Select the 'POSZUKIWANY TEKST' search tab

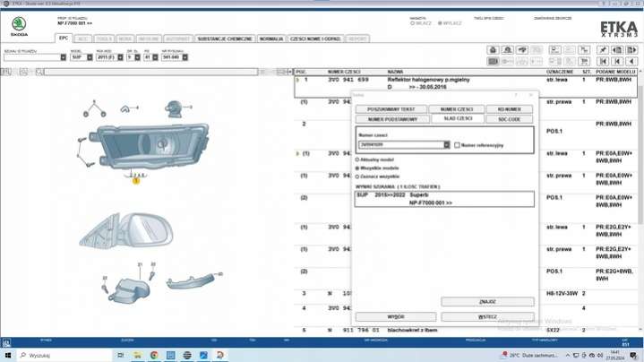(391, 109)
